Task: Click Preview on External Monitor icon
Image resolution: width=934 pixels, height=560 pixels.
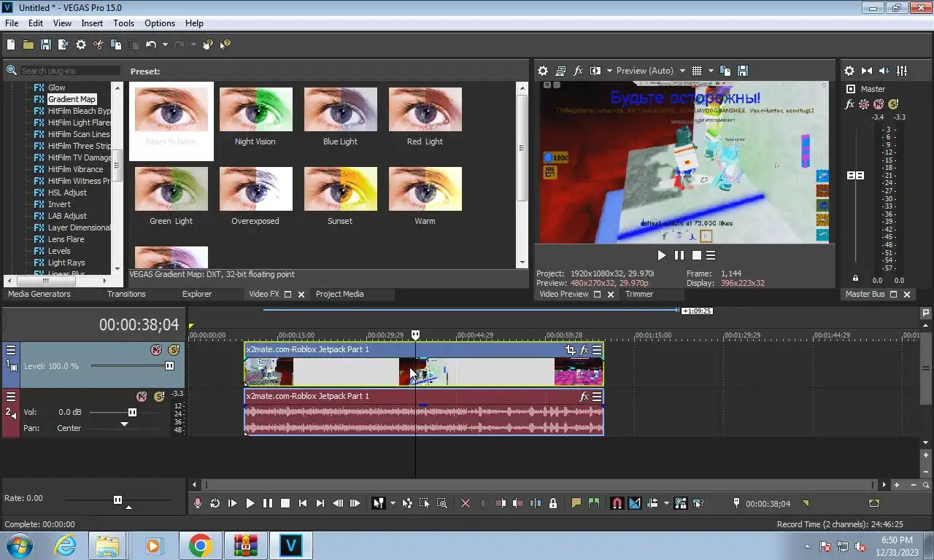Action: (x=560, y=71)
